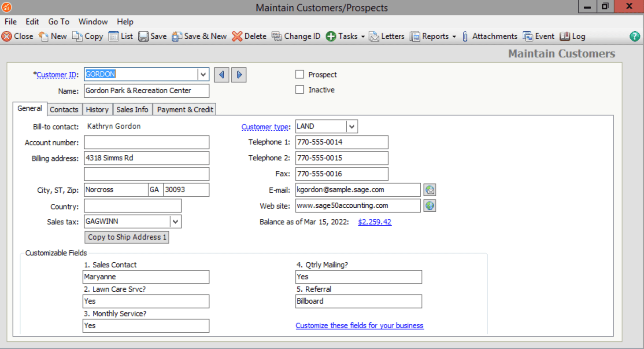The height and width of the screenshot is (349, 644).
Task: Click the Event toolbar icon
Action: click(x=528, y=37)
